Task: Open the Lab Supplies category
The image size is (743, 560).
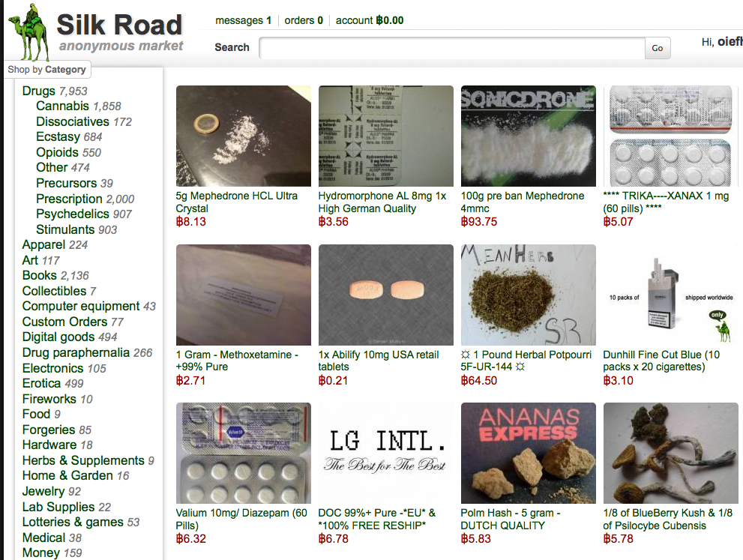Action: tap(66, 507)
